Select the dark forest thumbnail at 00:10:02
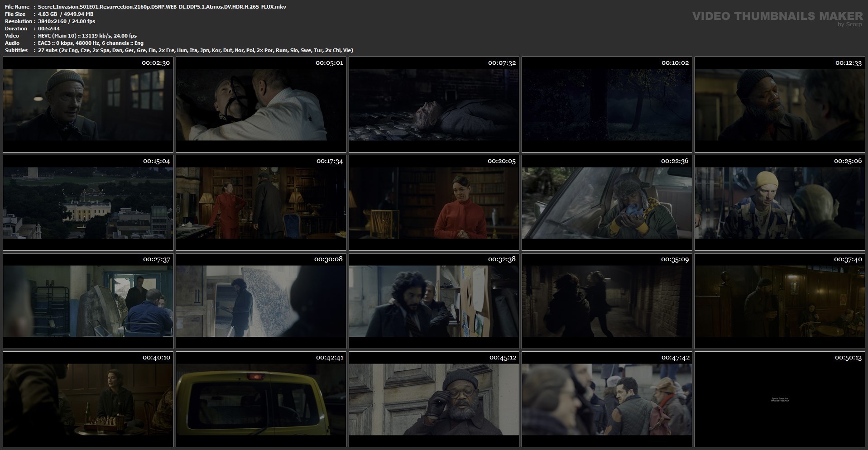This screenshot has height=450, width=868. click(x=607, y=105)
